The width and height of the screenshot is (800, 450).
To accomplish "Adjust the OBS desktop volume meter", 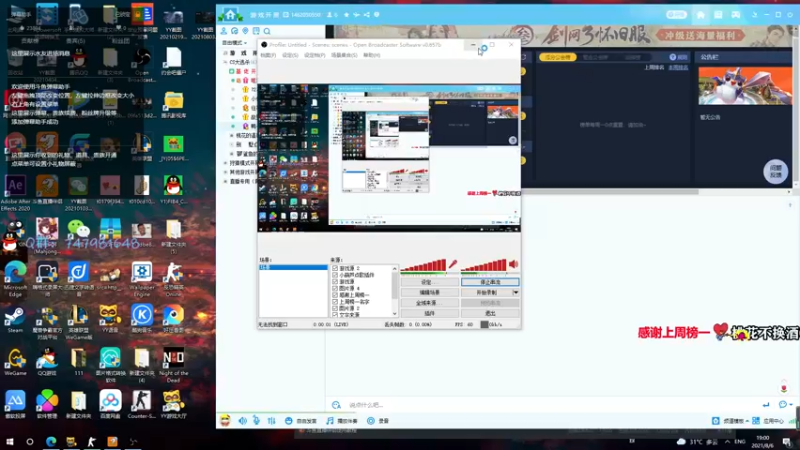I will coord(484,265).
